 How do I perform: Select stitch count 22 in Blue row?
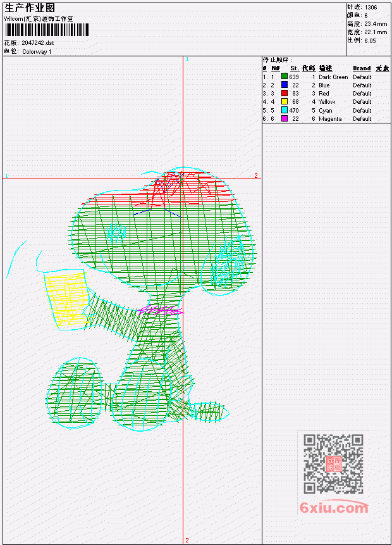[295, 85]
